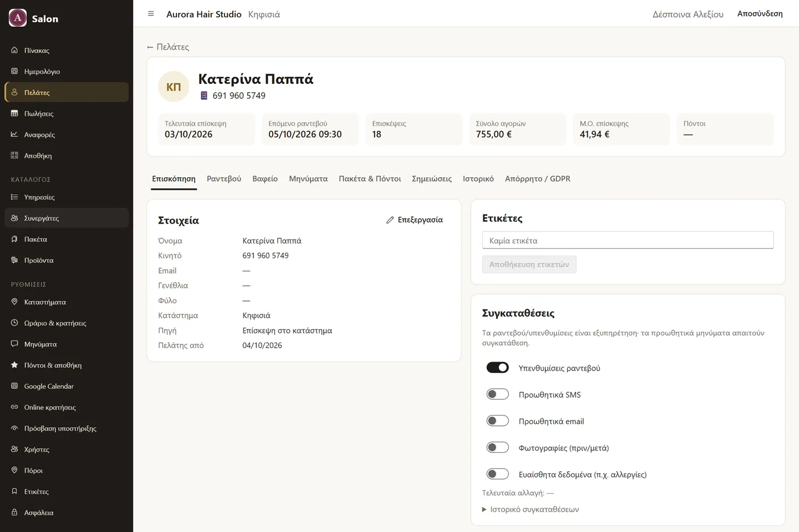Image resolution: width=799 pixels, height=532 pixels.
Task: Switch to the Μηνύματα tab
Action: tap(308, 179)
